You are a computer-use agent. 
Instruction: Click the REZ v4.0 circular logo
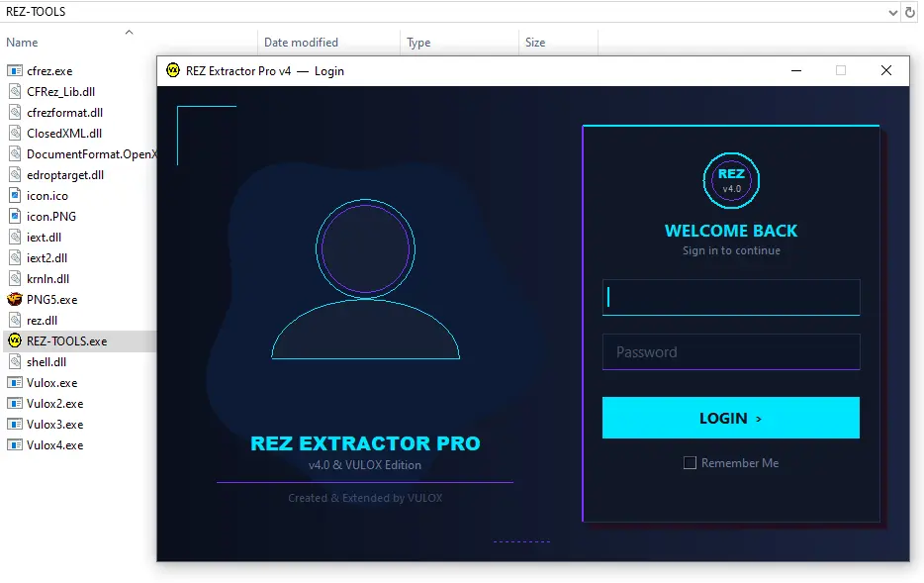[x=731, y=180]
